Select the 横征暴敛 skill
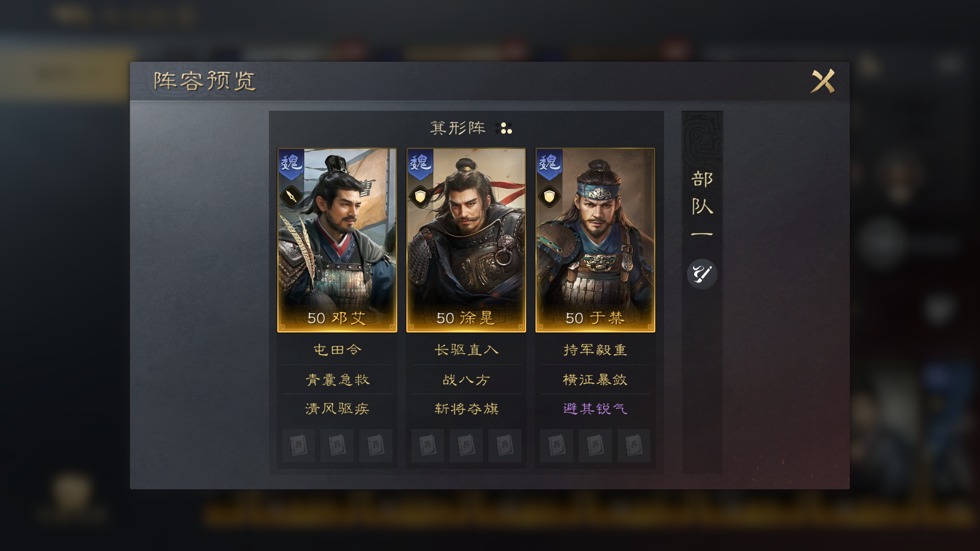This screenshot has height=551, width=980. coord(595,380)
